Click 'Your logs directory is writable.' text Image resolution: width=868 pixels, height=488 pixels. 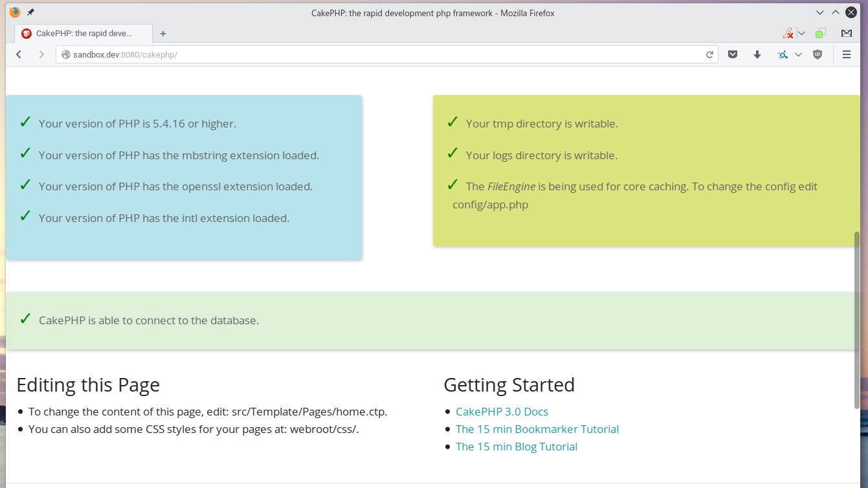(542, 155)
